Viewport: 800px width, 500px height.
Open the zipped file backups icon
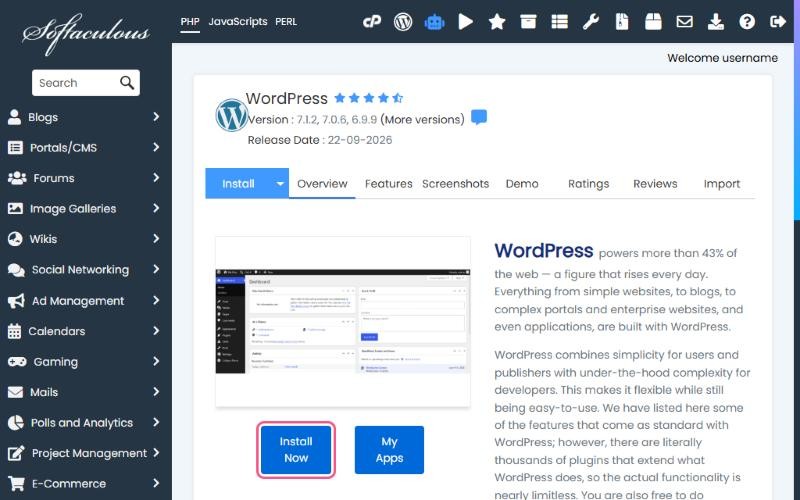point(622,22)
